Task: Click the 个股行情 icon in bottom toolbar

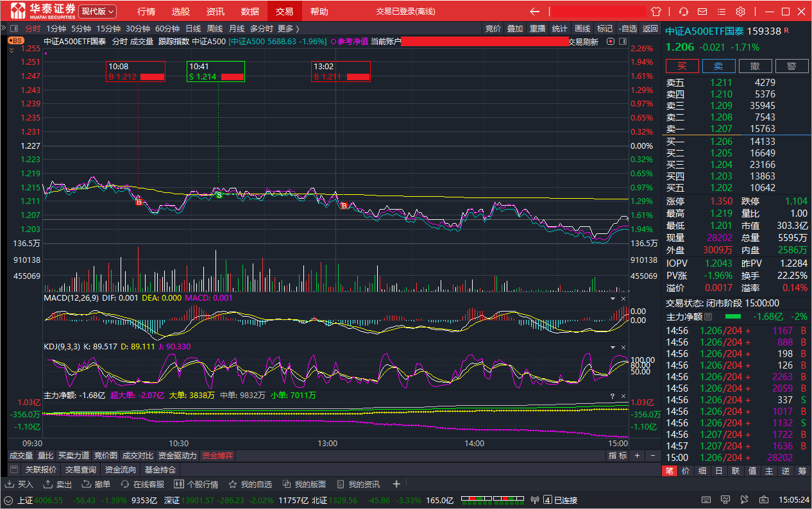Action: 198,484
